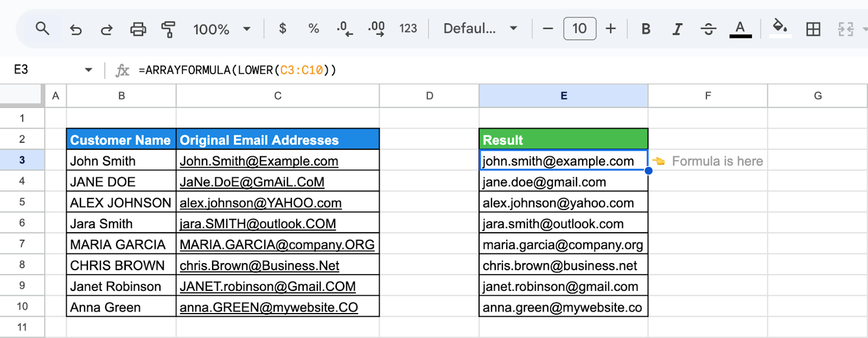Open more number formats 123
This screenshot has width=868, height=338.
pyautogui.click(x=408, y=28)
